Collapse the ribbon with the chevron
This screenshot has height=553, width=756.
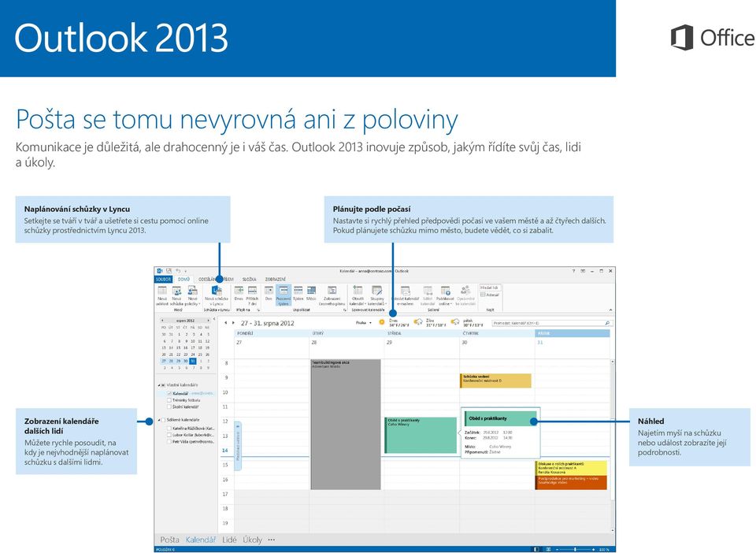[610, 310]
